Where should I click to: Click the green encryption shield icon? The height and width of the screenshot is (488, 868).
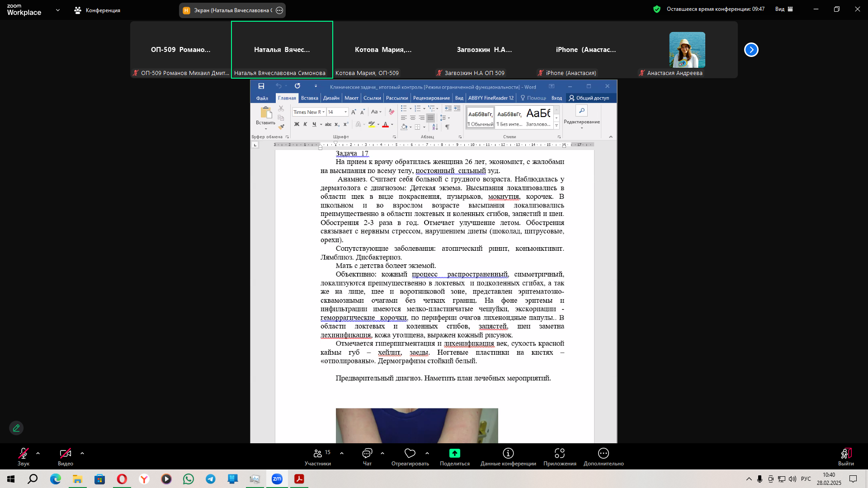pyautogui.click(x=657, y=9)
